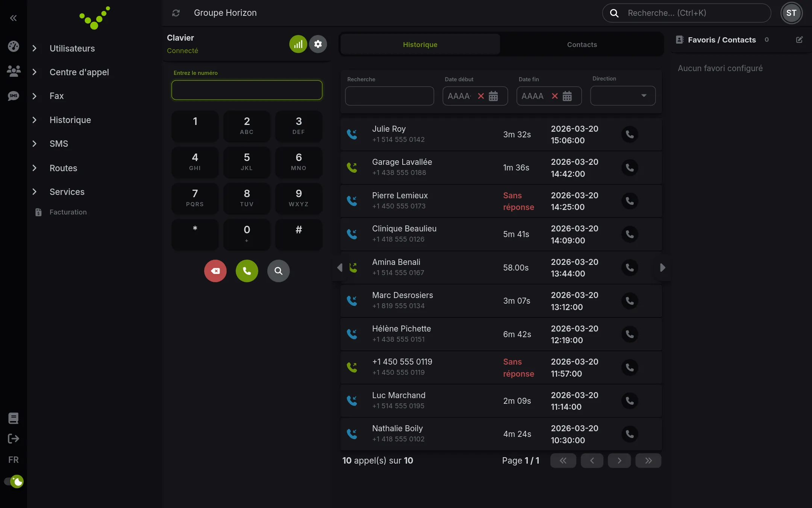Open Clavier settings gear icon
Screen dimensions: 812x508
pyautogui.click(x=318, y=44)
